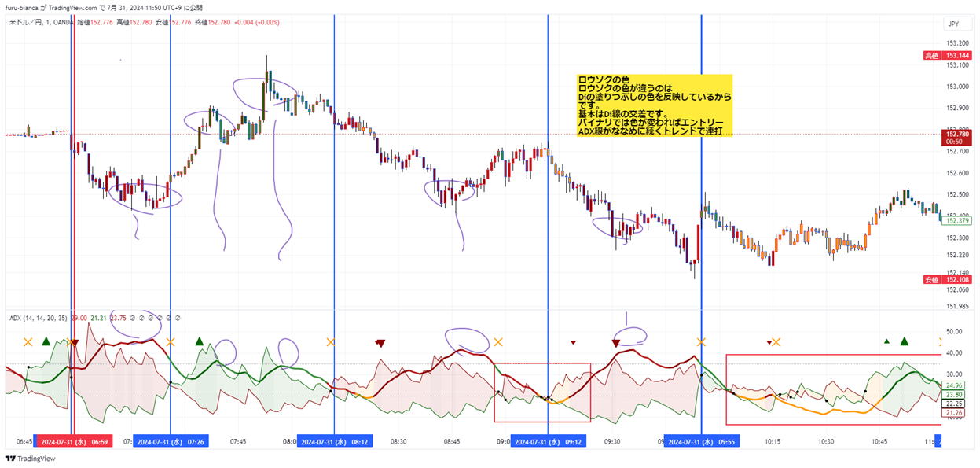Click the green 24.96 ADX value label
This screenshot has width=980, height=468.
click(953, 385)
